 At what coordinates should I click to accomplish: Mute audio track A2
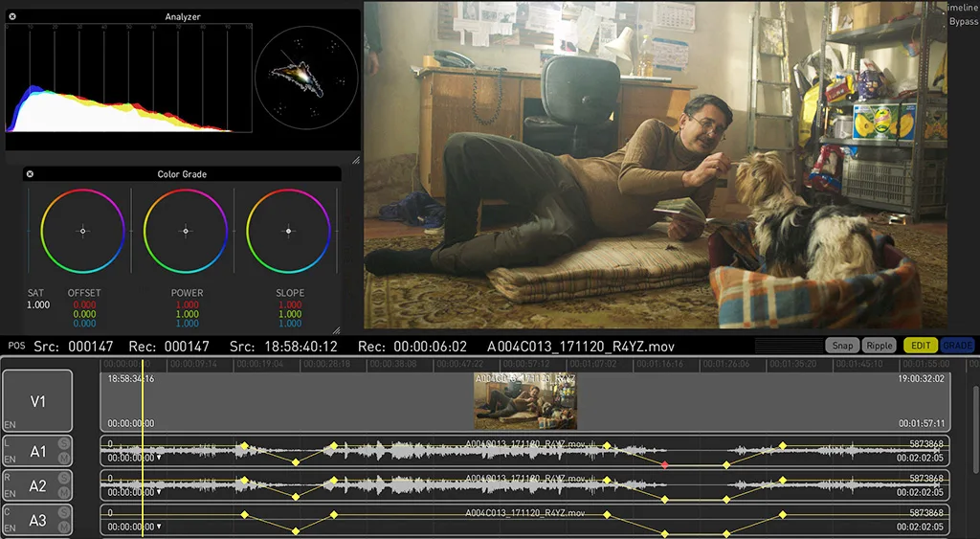64,492
